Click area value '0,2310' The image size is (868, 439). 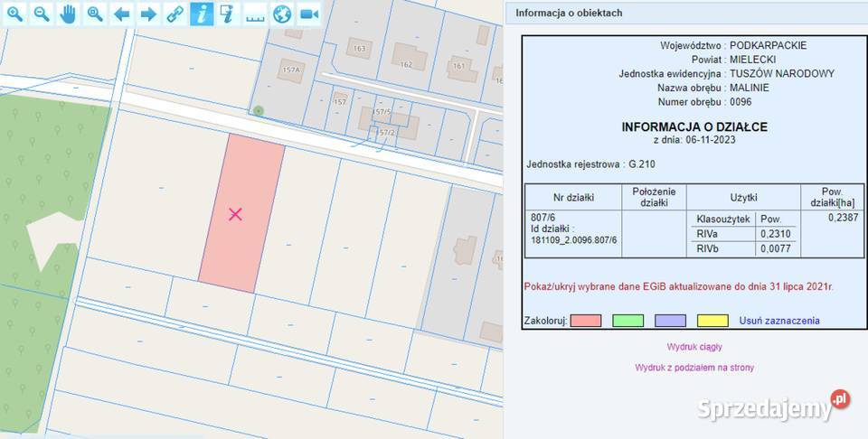tap(776, 234)
